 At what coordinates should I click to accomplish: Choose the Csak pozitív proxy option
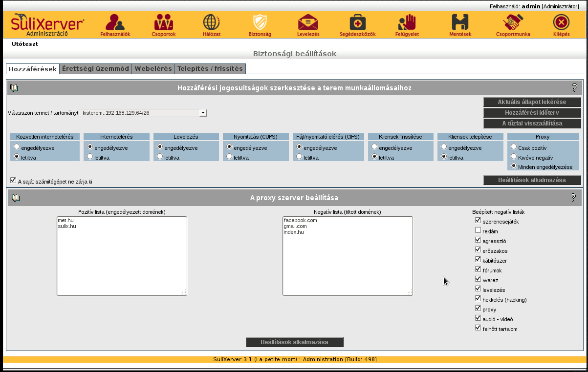coord(514,146)
